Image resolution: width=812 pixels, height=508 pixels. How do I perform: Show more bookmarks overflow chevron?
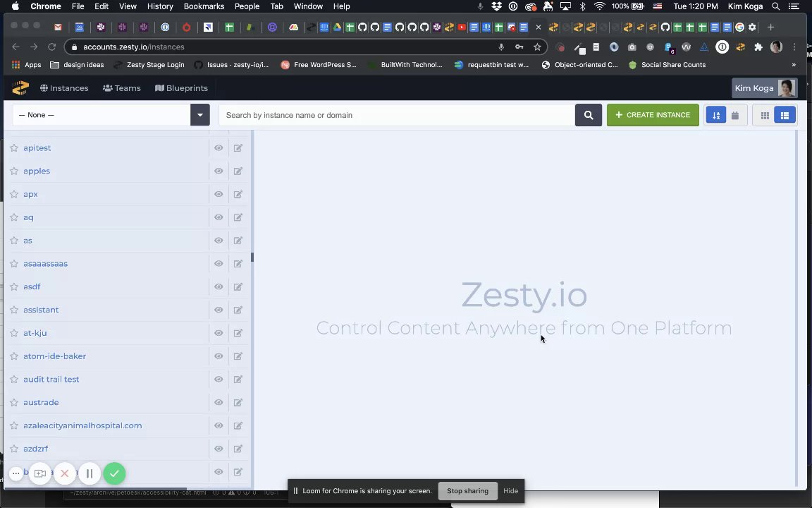click(794, 65)
